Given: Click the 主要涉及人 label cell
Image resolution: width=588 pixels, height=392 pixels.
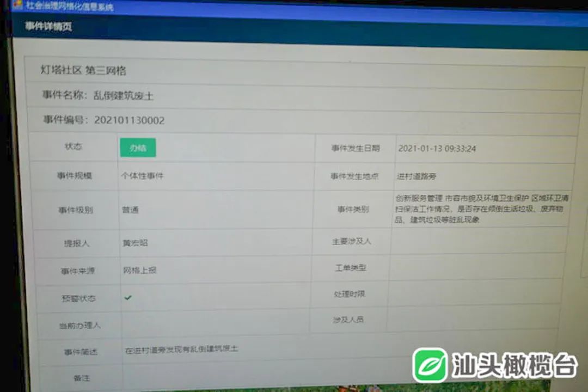Looking at the screenshot, I should (x=351, y=241).
